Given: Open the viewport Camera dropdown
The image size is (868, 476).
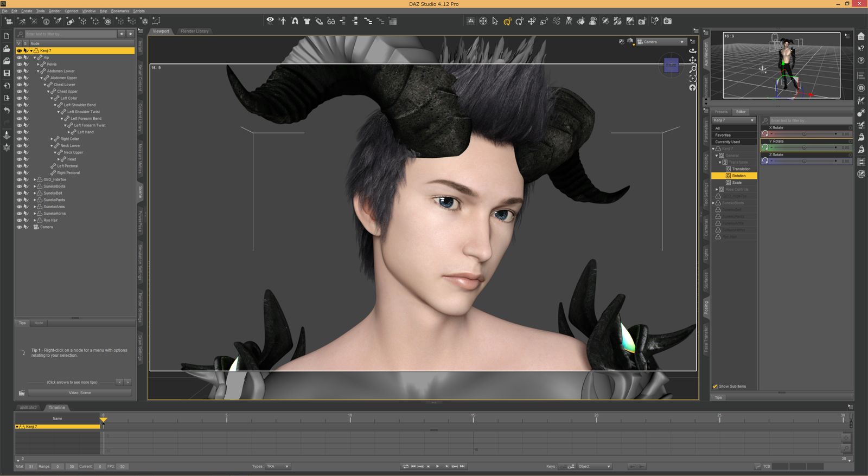Looking at the screenshot, I should coord(661,42).
